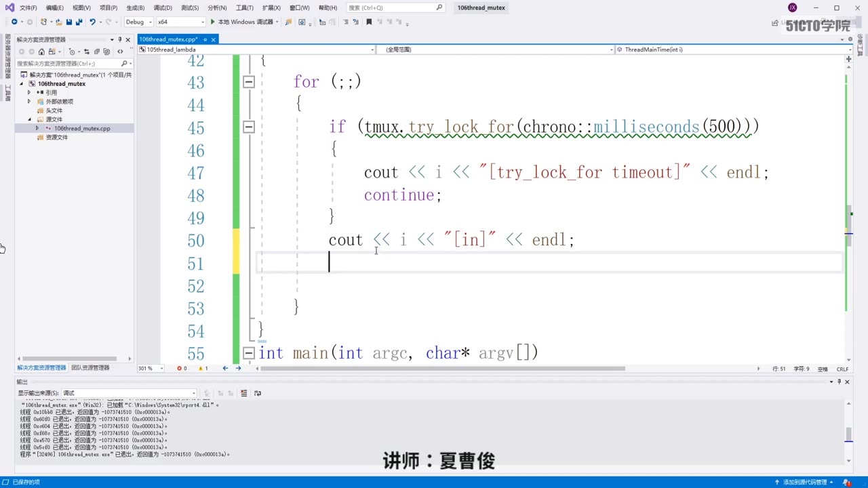The image size is (868, 488).
Task: Click the Collapse All icon in Solution Explorer
Action: (x=97, y=52)
